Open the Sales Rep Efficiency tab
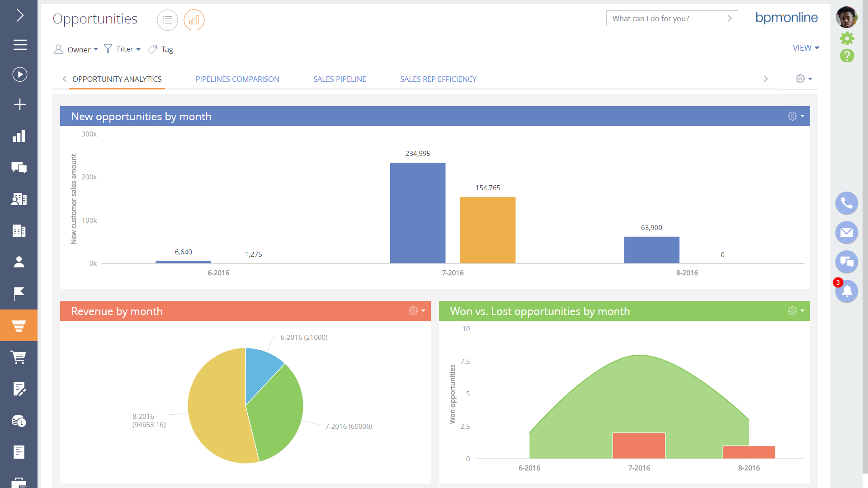This screenshot has width=868, height=488. coord(438,79)
